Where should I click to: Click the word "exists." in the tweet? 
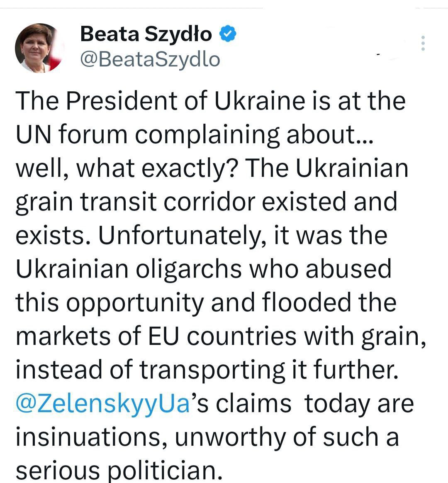click(54, 236)
